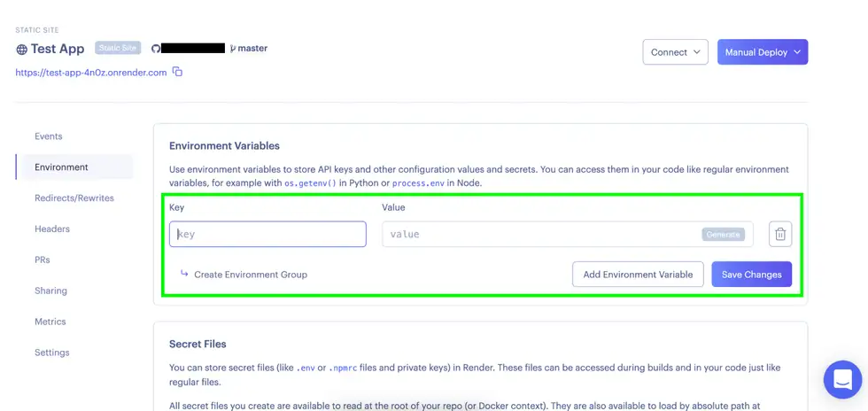
Task: Click the Key column label
Action: [x=176, y=208]
